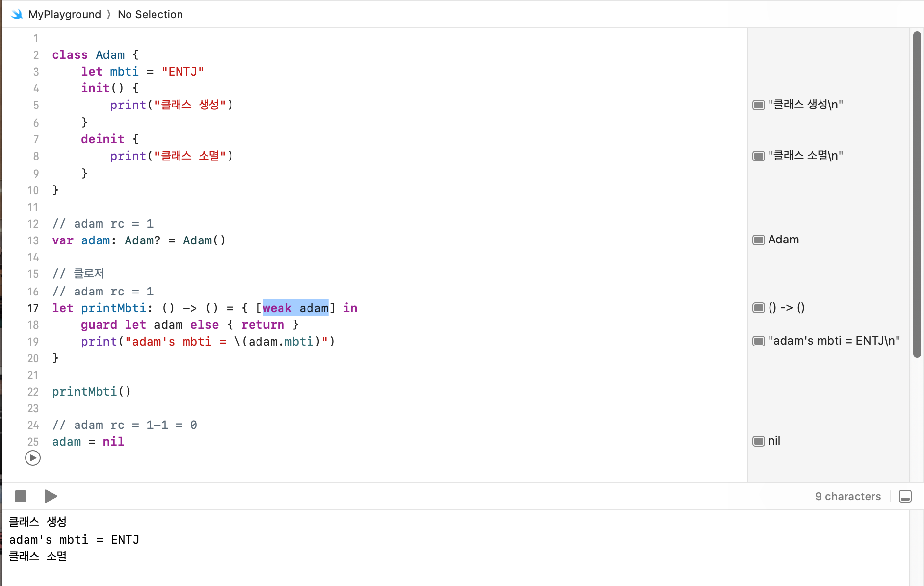Click the print statement on line 19
Screen dimensions: 924x586
[208, 342]
